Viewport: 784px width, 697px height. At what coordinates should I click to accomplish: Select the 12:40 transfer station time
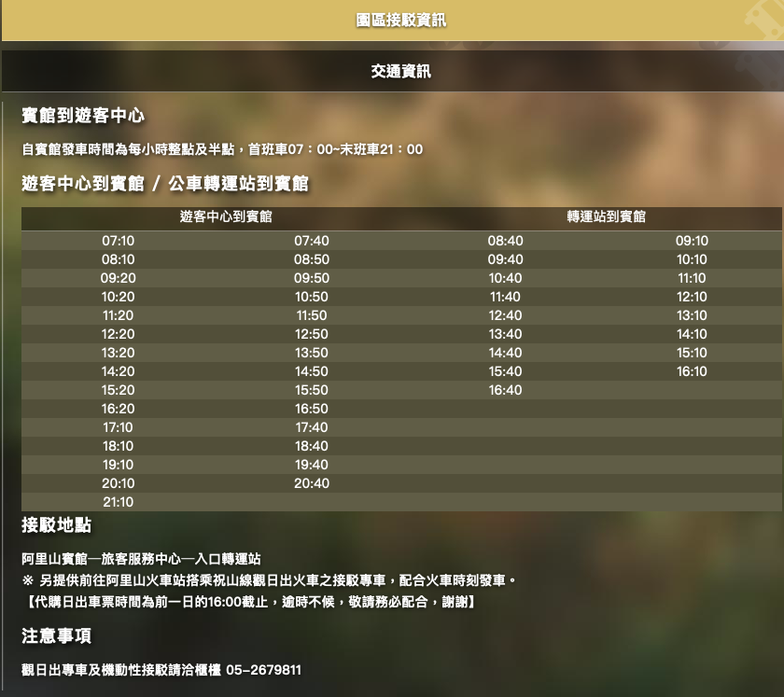pyautogui.click(x=506, y=315)
